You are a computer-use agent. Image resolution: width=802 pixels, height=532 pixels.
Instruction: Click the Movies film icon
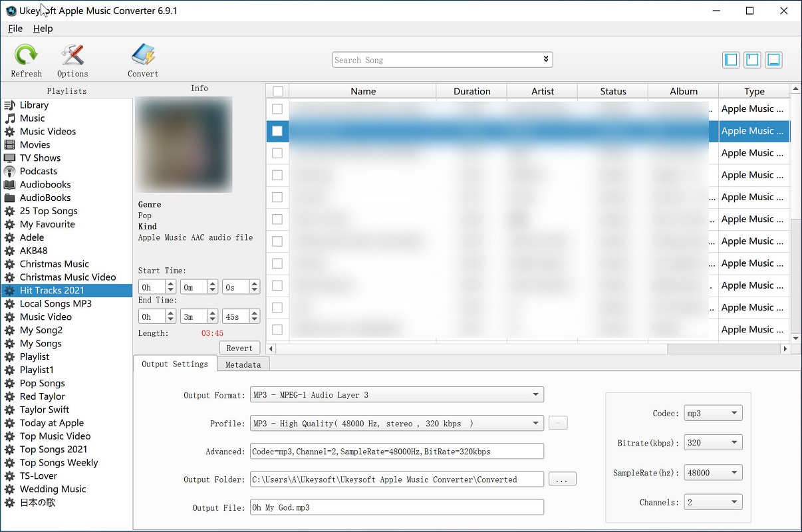[x=9, y=145]
